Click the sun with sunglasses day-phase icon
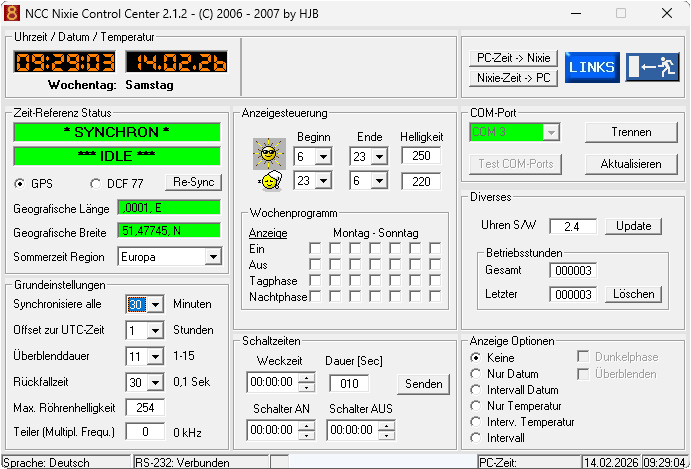 (268, 155)
